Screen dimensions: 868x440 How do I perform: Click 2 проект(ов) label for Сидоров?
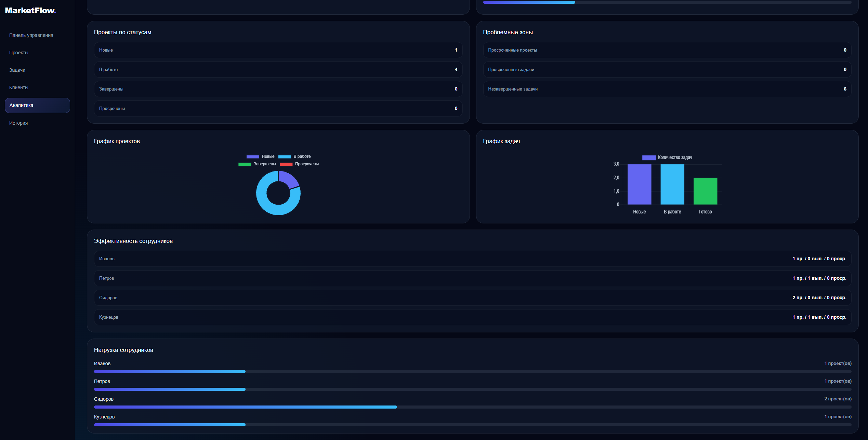(x=838, y=399)
